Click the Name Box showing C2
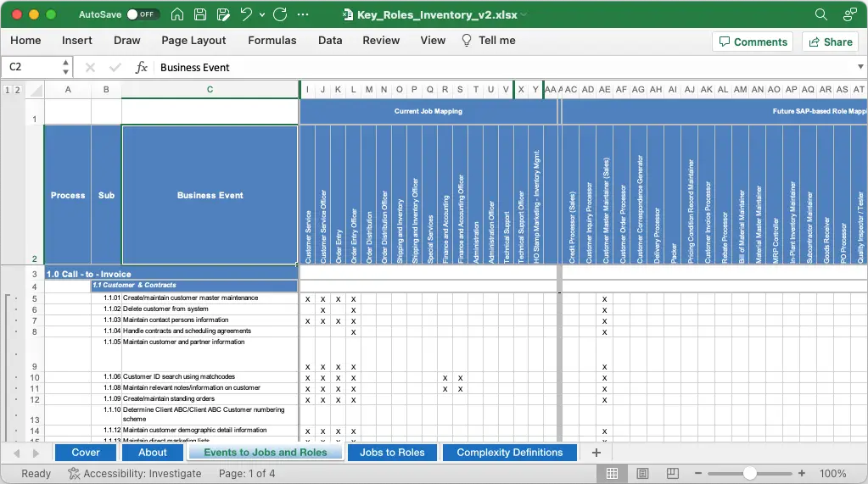The width and height of the screenshot is (868, 484). (31, 67)
